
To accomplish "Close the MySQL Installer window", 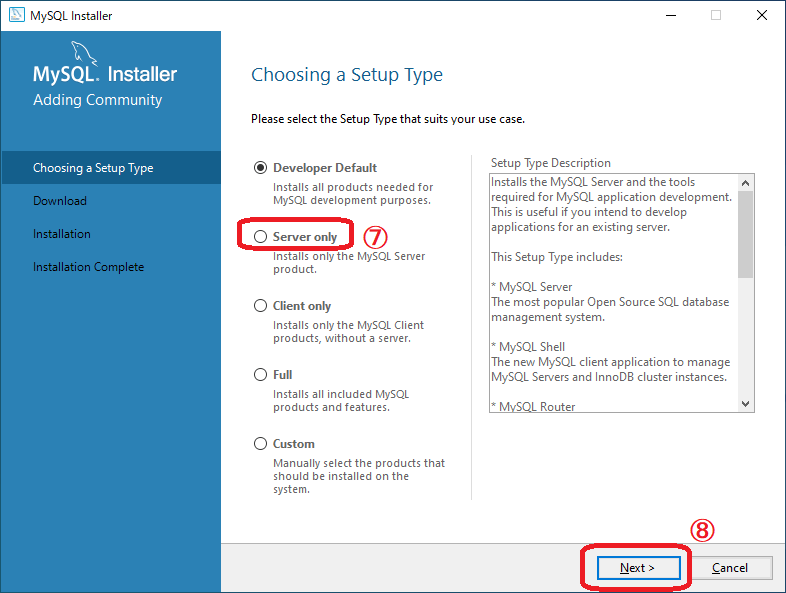I will (x=762, y=16).
